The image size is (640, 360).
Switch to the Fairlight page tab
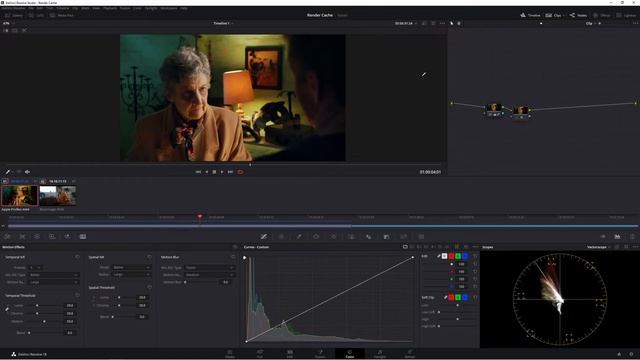coord(380,353)
